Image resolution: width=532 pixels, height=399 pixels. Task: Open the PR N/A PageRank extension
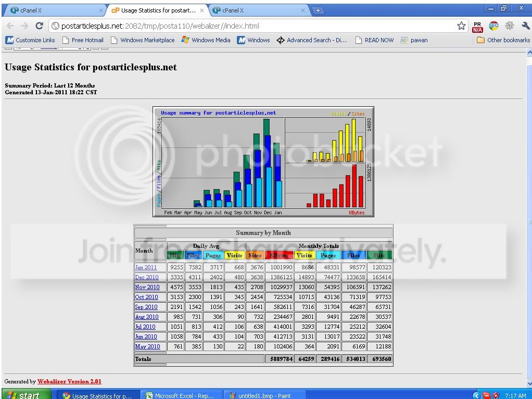[477, 27]
